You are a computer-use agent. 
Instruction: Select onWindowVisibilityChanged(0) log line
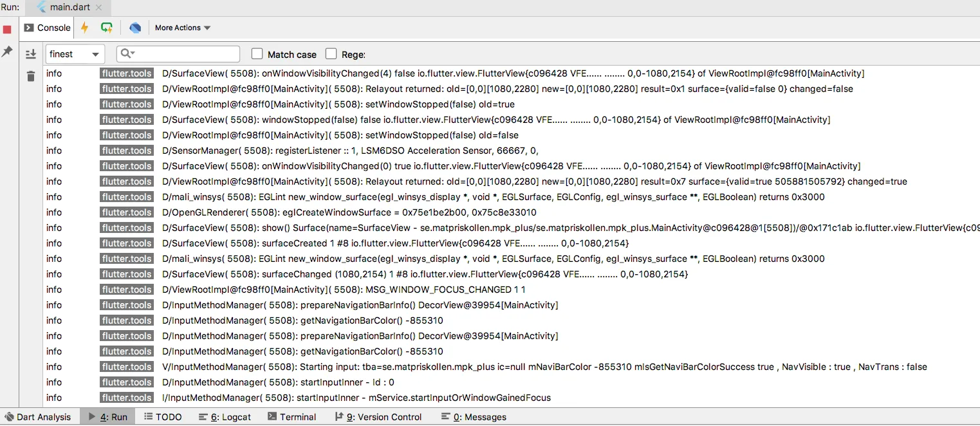coord(512,166)
